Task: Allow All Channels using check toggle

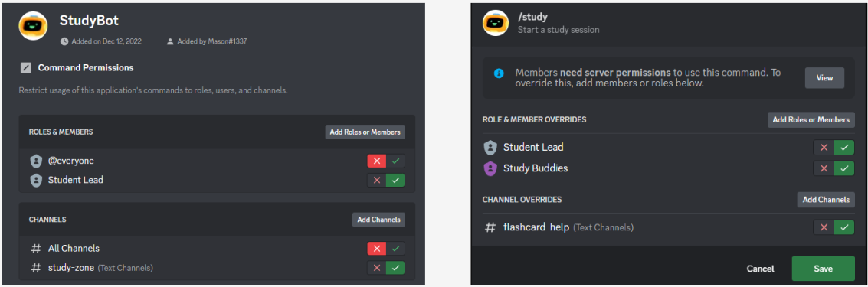Action: click(x=395, y=248)
